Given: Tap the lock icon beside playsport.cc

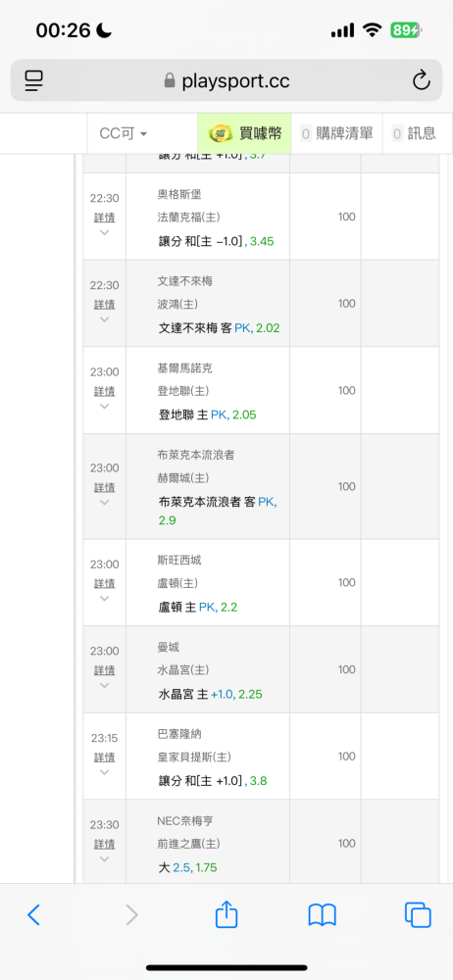Looking at the screenshot, I should [x=169, y=80].
